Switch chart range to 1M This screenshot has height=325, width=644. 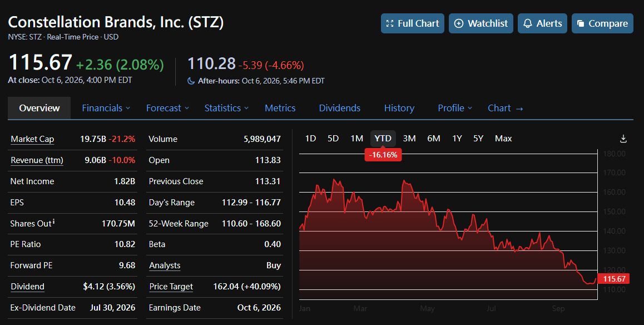tap(357, 139)
